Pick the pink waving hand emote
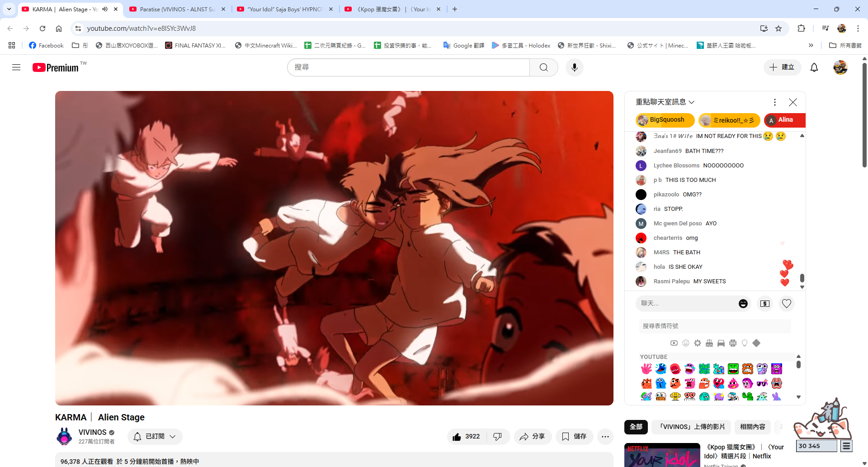 646,369
